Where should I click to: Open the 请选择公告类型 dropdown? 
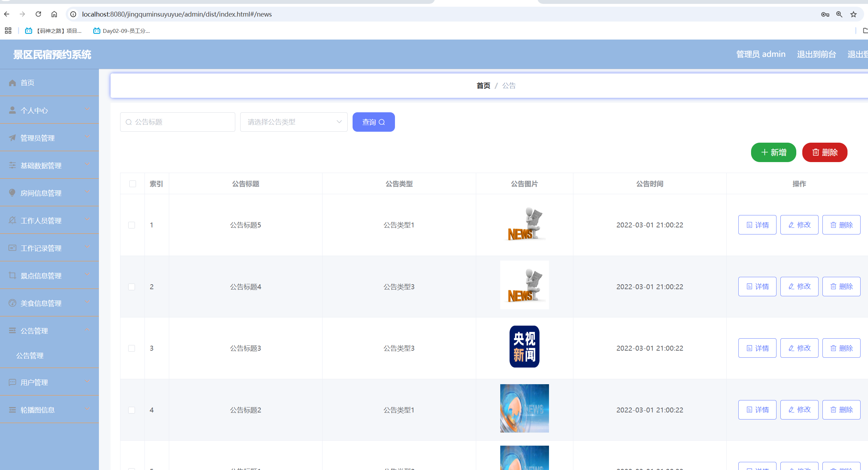tap(294, 122)
